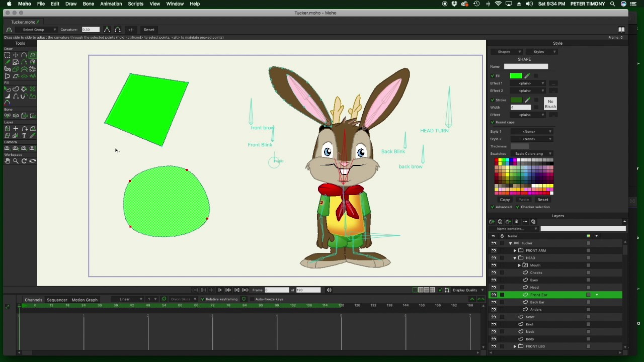644x362 pixels.
Task: Click the Copy style button
Action: click(505, 200)
